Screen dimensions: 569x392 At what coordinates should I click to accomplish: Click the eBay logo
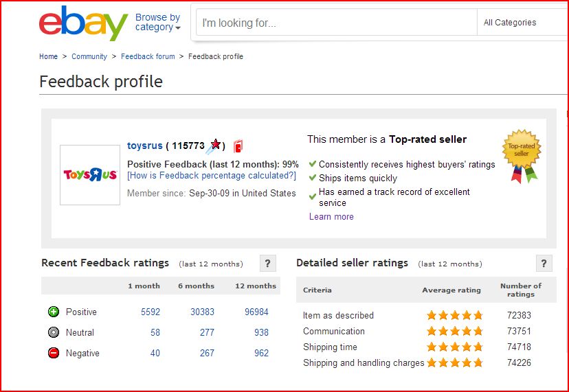(x=83, y=23)
